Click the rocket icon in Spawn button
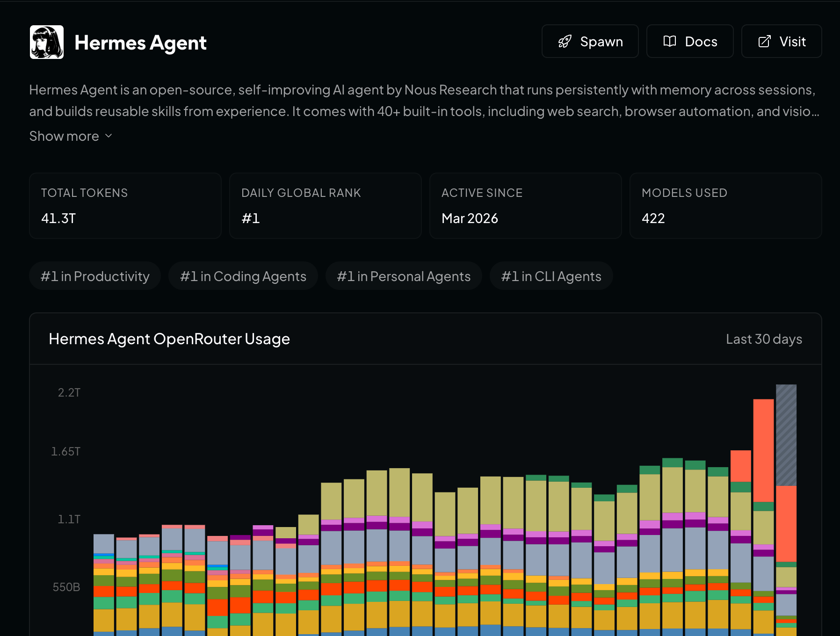840x636 pixels. [565, 42]
